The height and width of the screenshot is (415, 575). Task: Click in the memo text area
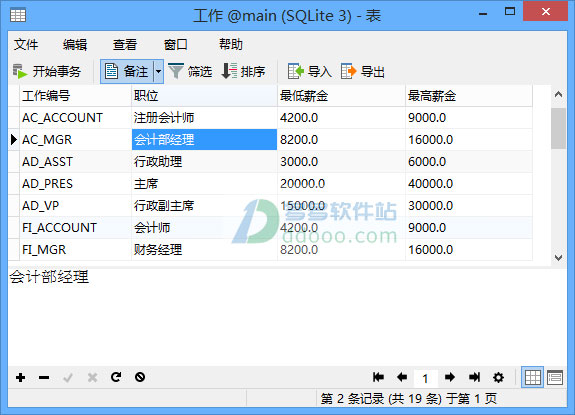(288, 317)
